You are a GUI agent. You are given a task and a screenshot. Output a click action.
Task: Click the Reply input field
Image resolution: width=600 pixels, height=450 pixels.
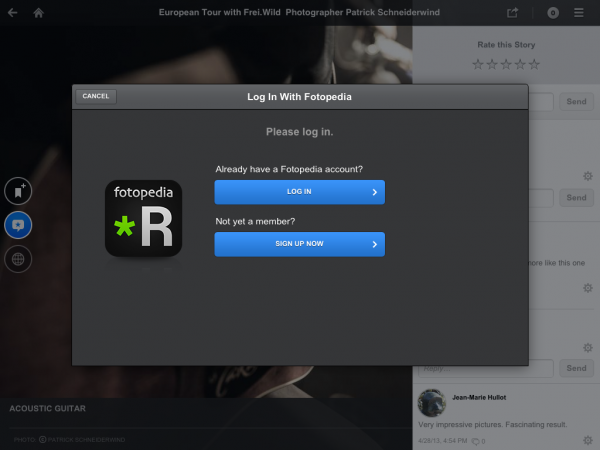click(x=485, y=368)
